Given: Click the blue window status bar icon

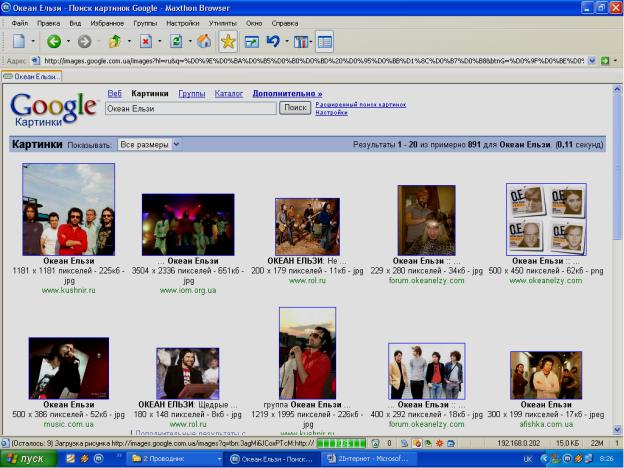Looking at the screenshot, I should pos(451,443).
